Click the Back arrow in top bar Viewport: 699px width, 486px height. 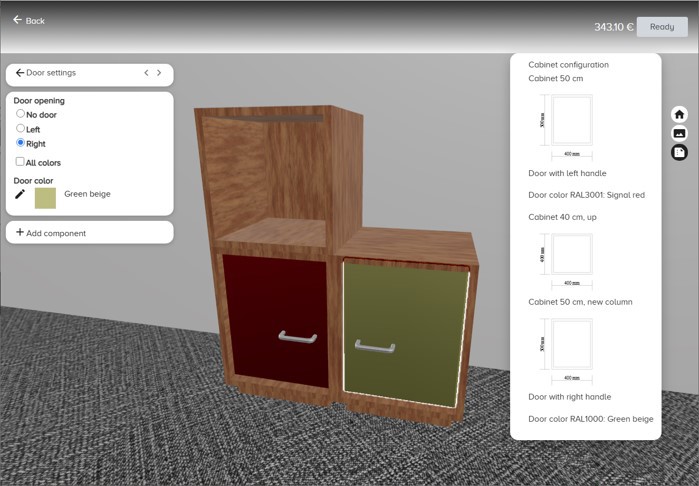point(18,20)
